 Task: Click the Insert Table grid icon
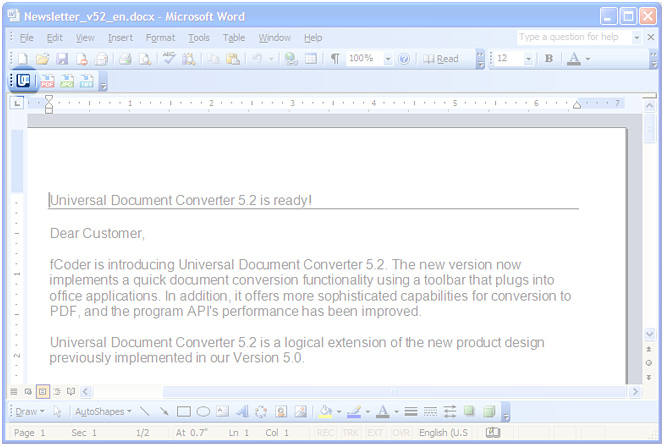[x=311, y=59]
